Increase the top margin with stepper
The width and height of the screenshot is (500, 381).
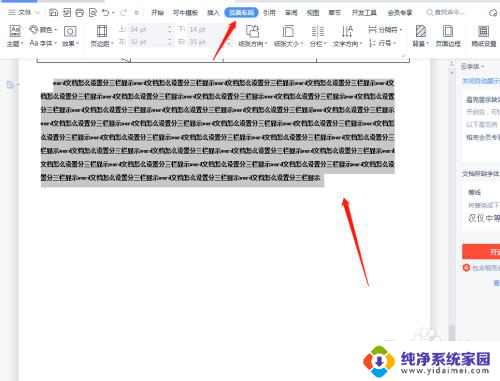coord(170,27)
